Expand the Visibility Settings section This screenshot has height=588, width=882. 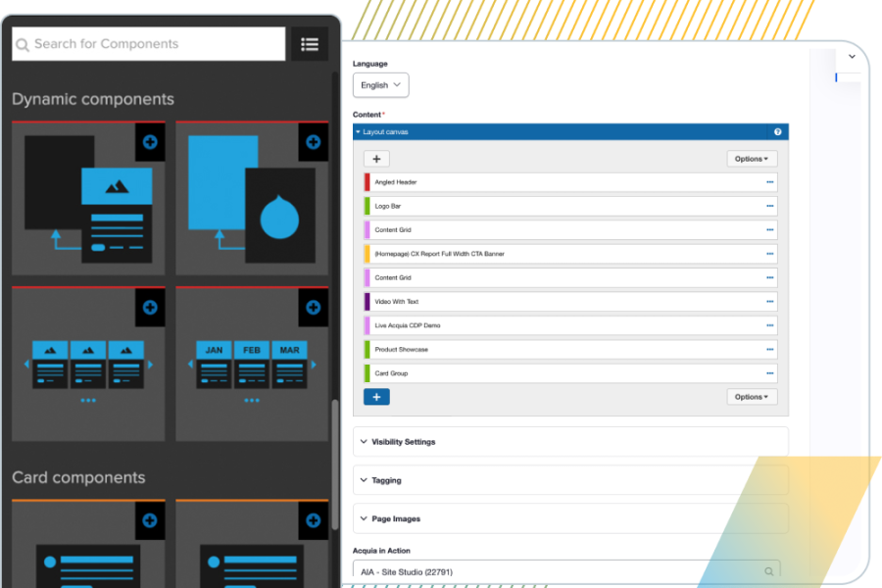click(403, 442)
